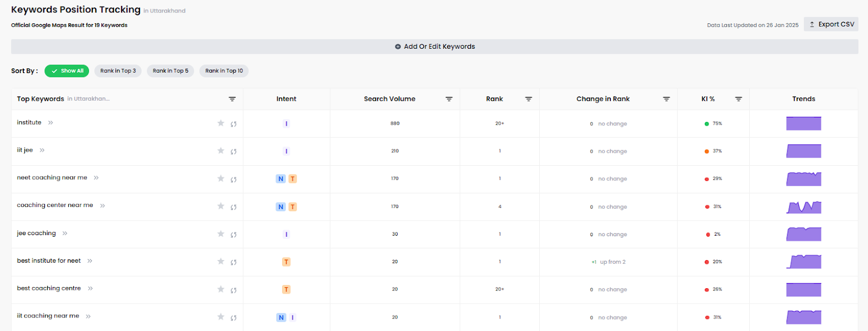The height and width of the screenshot is (331, 868).
Task: Click the Navigational badge for 'coaching center near me'
Action: (x=280, y=206)
